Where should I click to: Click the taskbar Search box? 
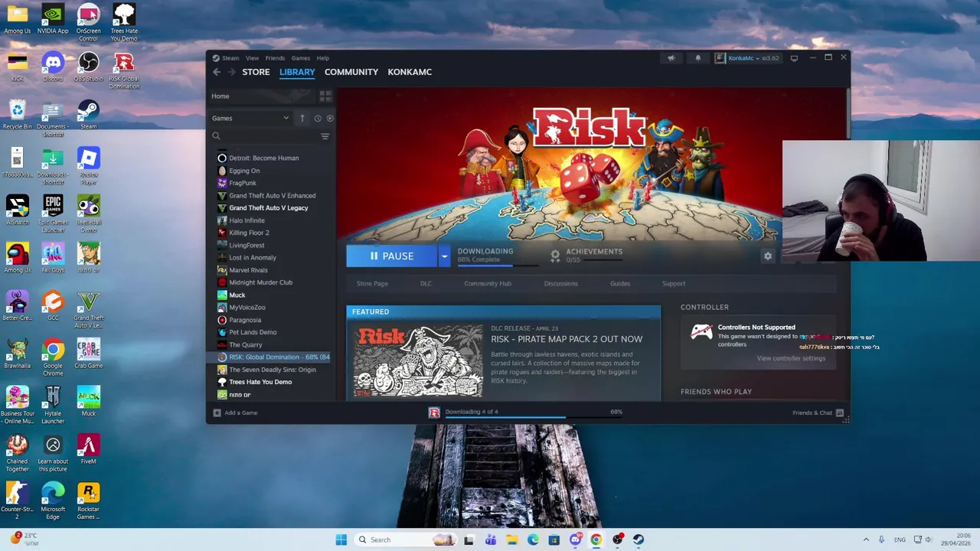click(x=406, y=540)
